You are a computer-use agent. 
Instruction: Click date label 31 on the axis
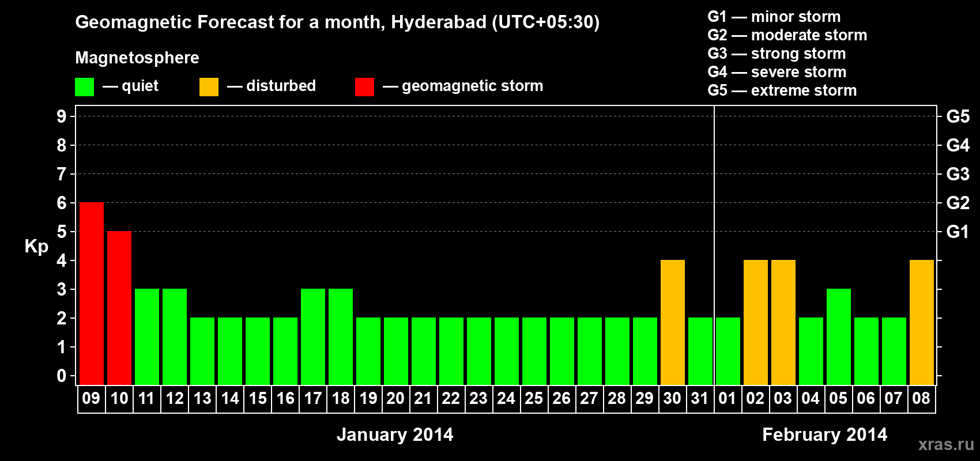(x=700, y=399)
